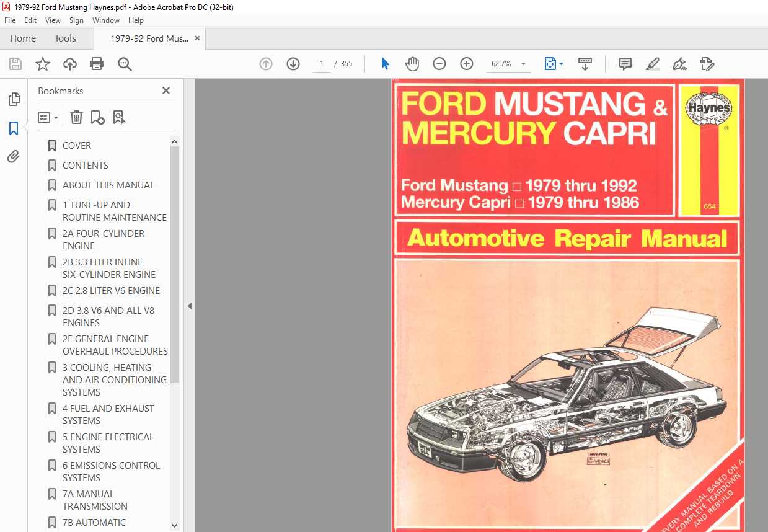The image size is (768, 532).
Task: Choose the Selection arrow tool
Action: point(385,64)
